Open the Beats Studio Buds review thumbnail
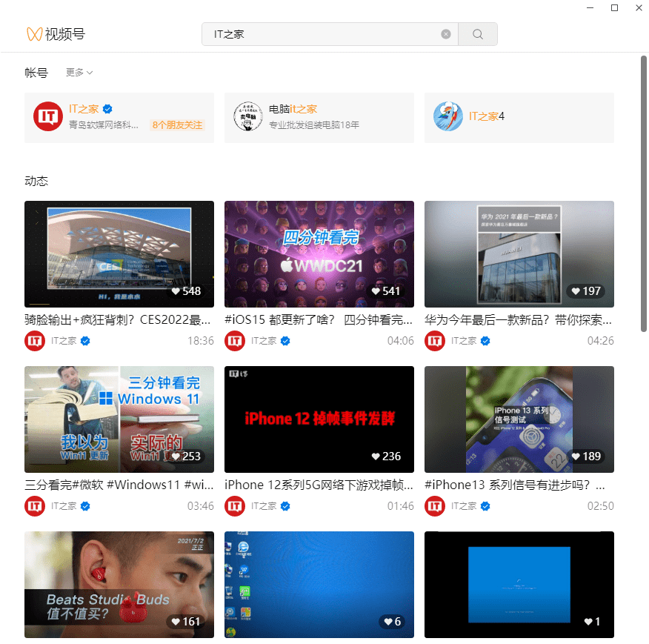 pos(119,584)
